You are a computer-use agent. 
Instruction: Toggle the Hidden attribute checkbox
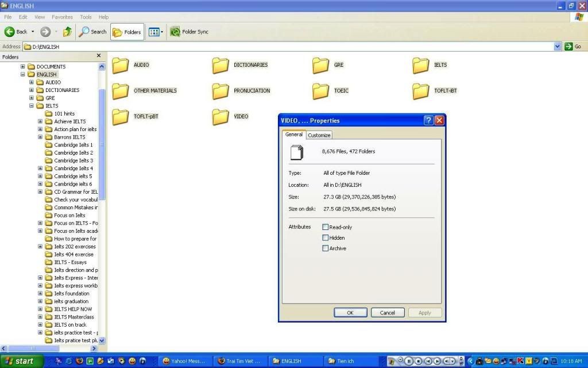tap(326, 237)
